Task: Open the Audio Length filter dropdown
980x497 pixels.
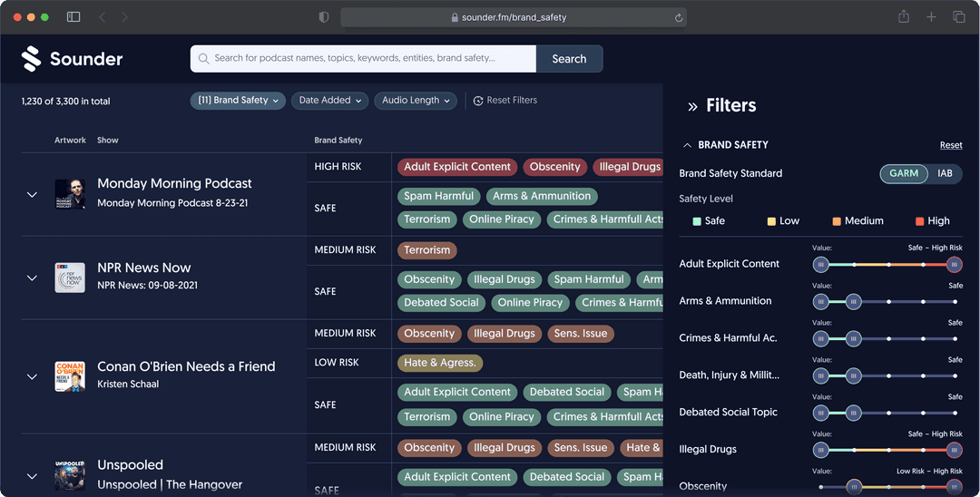Action: click(x=416, y=101)
